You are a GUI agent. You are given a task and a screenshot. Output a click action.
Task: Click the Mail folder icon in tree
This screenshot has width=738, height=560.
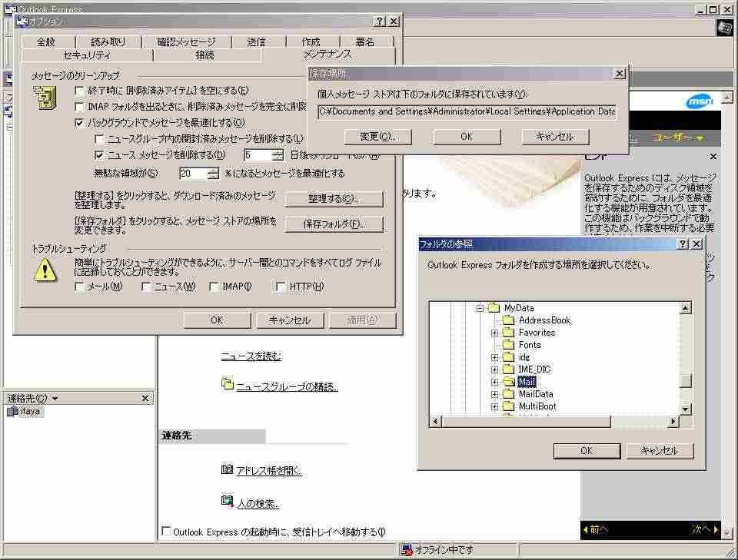click(509, 382)
